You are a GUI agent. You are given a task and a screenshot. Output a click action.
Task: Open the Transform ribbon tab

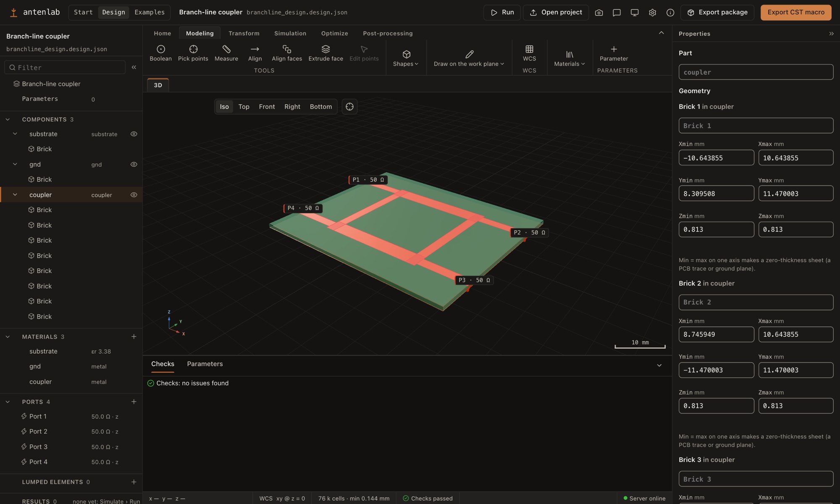(x=244, y=33)
